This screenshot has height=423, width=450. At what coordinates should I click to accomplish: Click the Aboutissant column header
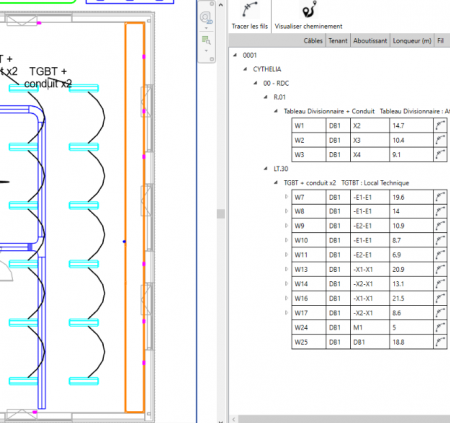click(x=370, y=41)
